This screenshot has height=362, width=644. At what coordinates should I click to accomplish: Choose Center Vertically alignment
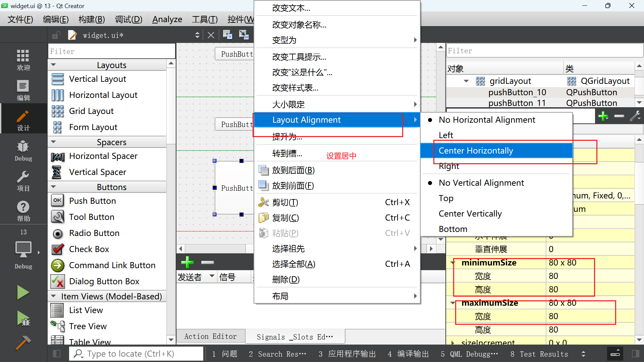(496, 214)
